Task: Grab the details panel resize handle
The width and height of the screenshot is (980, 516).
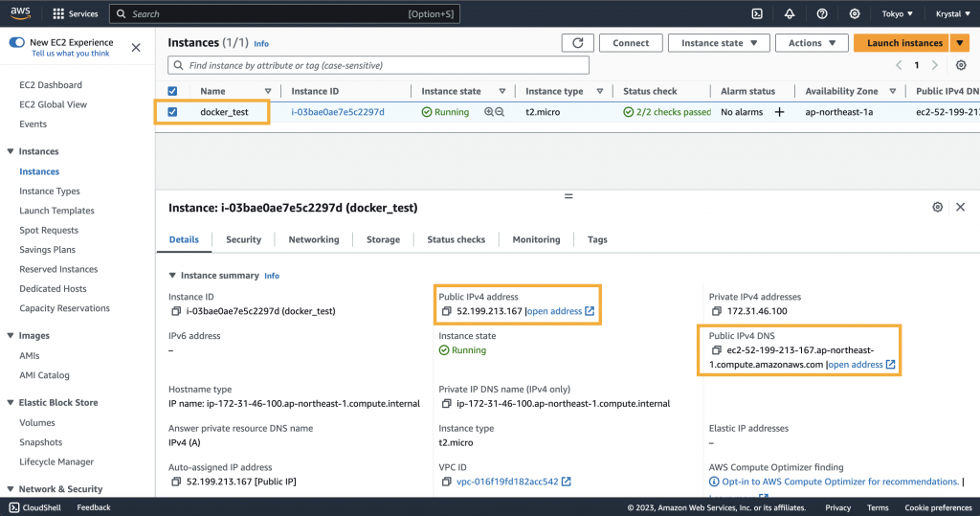Action: tap(568, 196)
